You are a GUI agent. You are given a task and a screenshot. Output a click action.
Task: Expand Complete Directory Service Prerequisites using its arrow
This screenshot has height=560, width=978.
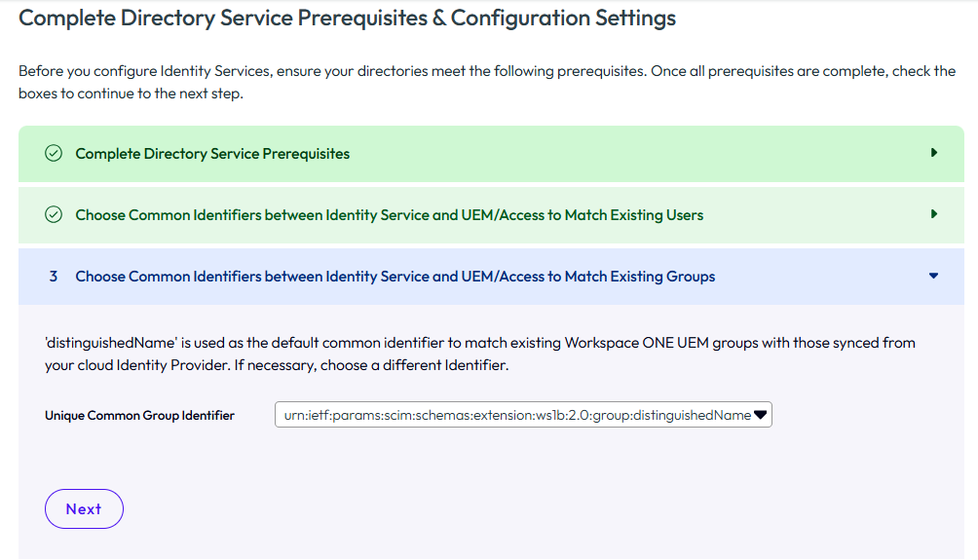tap(934, 153)
